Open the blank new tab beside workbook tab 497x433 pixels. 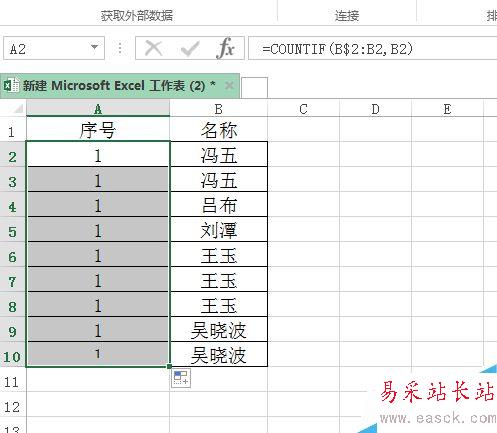point(254,88)
